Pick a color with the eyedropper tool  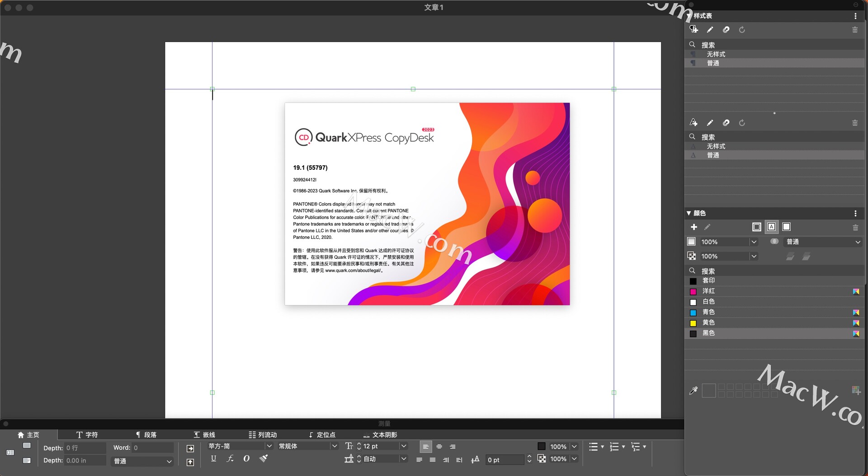pos(693,391)
